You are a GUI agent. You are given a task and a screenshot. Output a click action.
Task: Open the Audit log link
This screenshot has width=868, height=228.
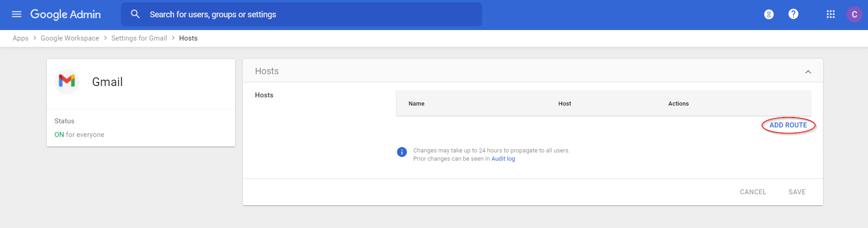pyautogui.click(x=503, y=159)
